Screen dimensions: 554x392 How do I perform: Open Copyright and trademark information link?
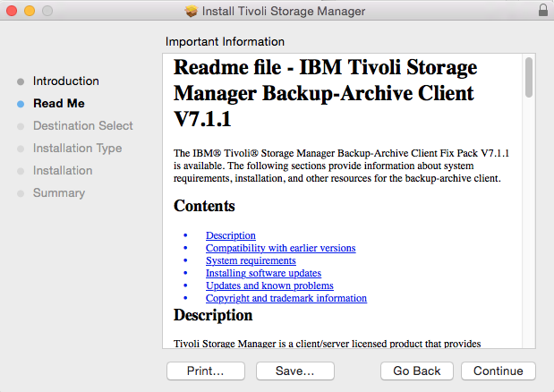[x=286, y=298]
